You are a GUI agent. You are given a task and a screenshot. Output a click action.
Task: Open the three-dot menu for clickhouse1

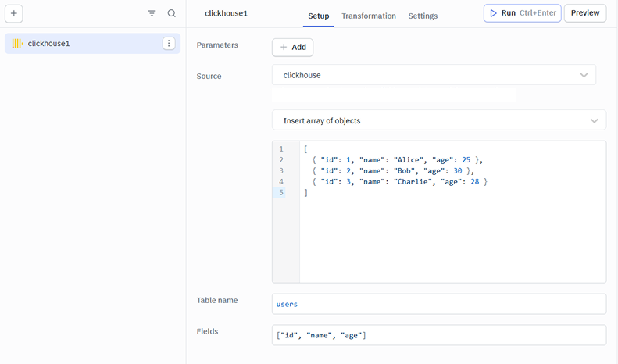(x=169, y=44)
